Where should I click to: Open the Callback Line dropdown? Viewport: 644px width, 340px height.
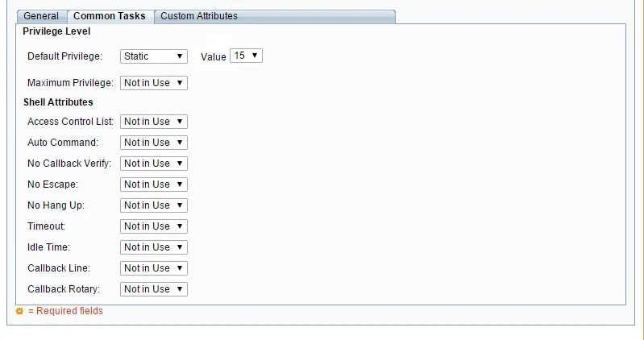pyautogui.click(x=154, y=268)
